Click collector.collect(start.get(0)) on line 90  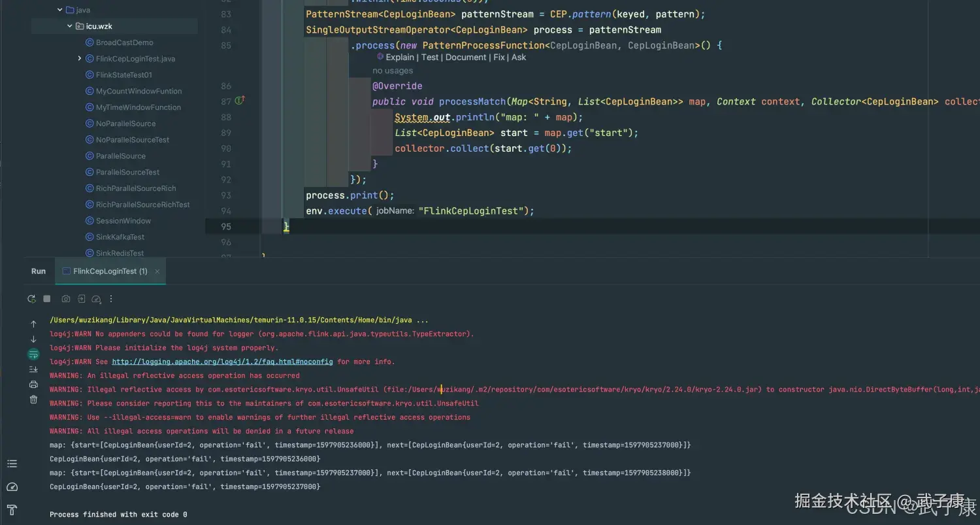tap(483, 148)
